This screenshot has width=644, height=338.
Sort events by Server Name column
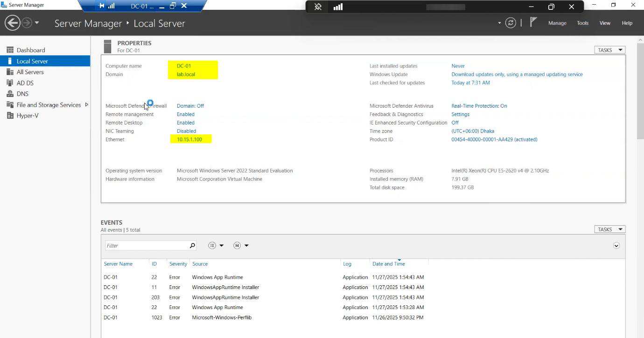tap(118, 264)
